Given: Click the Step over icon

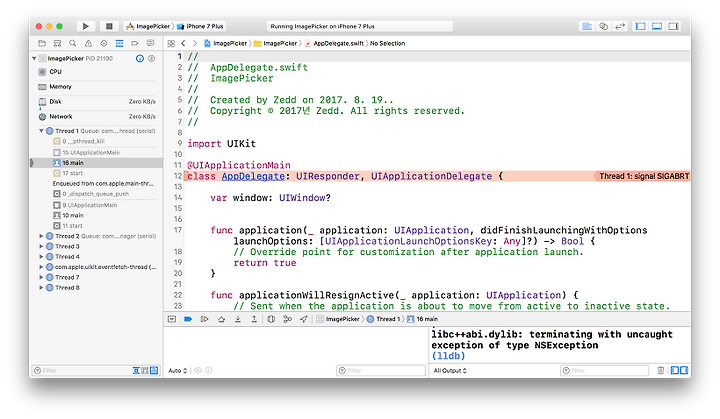Looking at the screenshot, I should [221, 319].
